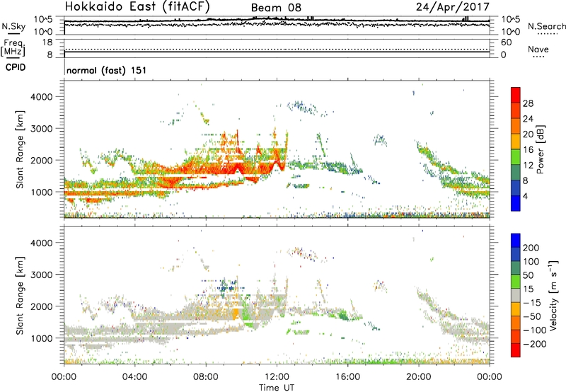Image resolution: width=566 pixels, height=392 pixels.
Task: Click the '12:00' time tick label
Action: [x=277, y=377]
